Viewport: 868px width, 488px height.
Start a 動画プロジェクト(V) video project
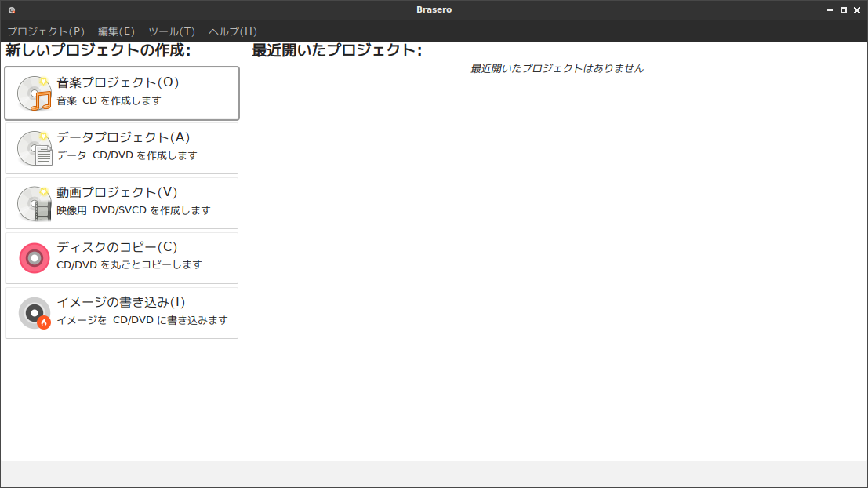pos(122,202)
